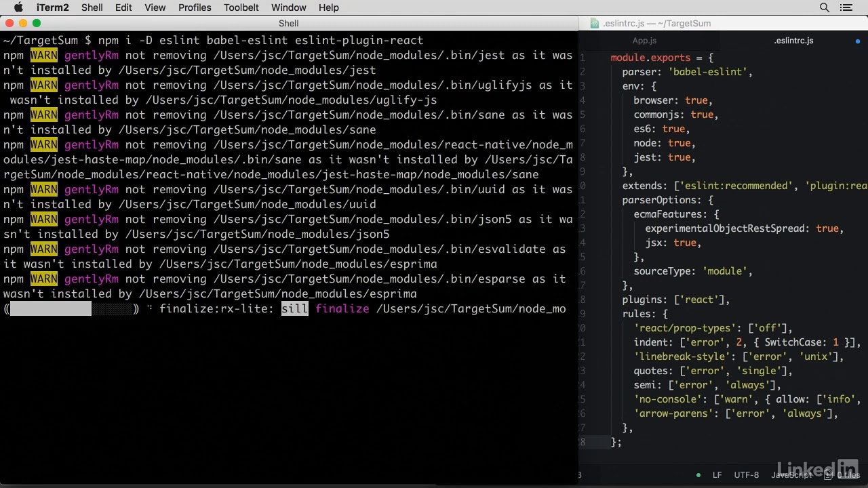This screenshot has width=868, height=488.
Task: Click the 'commonjs: true' line in editor
Action: pos(675,115)
